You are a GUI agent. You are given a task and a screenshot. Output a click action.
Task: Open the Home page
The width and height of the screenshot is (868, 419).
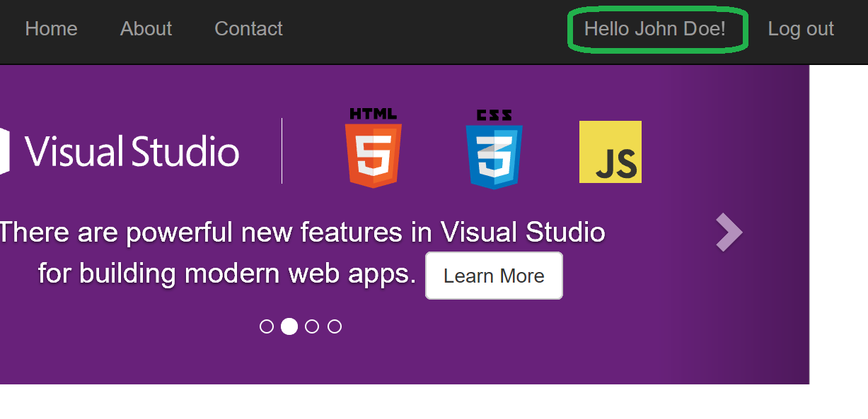[51, 29]
